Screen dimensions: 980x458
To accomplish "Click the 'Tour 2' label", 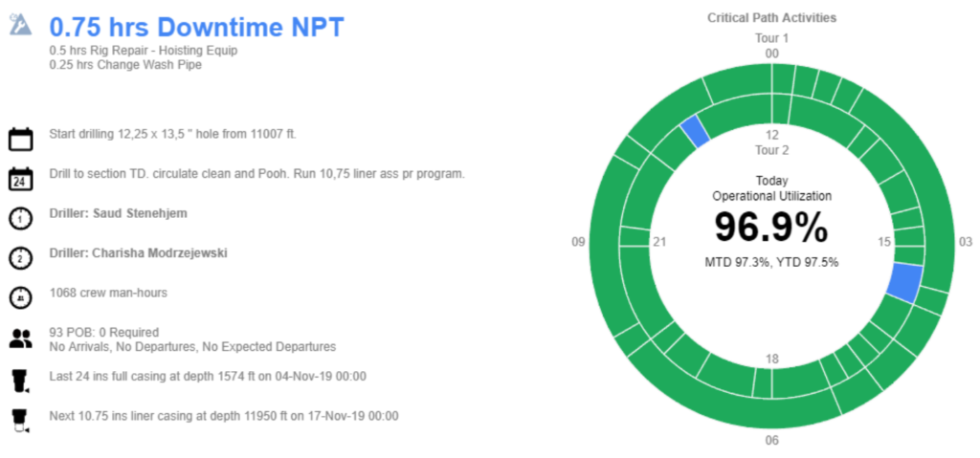I will point(772,150).
